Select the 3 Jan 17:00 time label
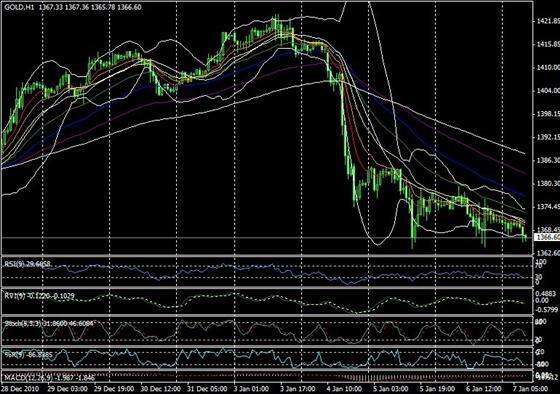This screenshot has width=560, height=394. tap(297, 388)
